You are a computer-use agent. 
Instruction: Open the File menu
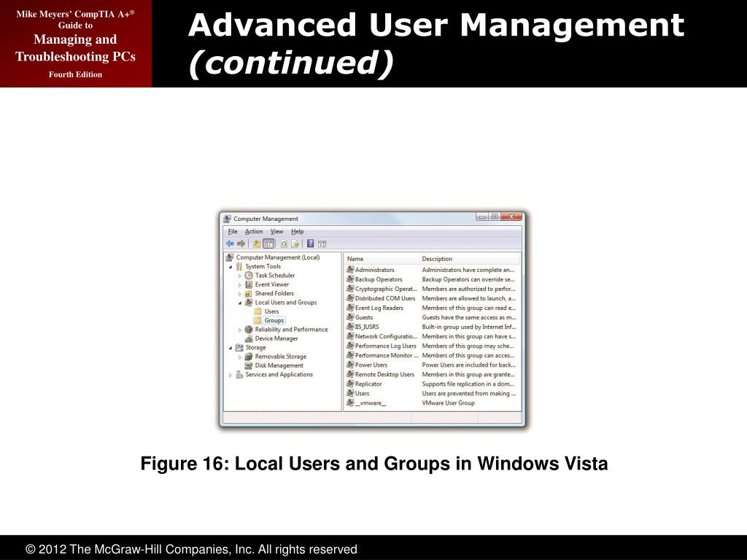(x=233, y=231)
